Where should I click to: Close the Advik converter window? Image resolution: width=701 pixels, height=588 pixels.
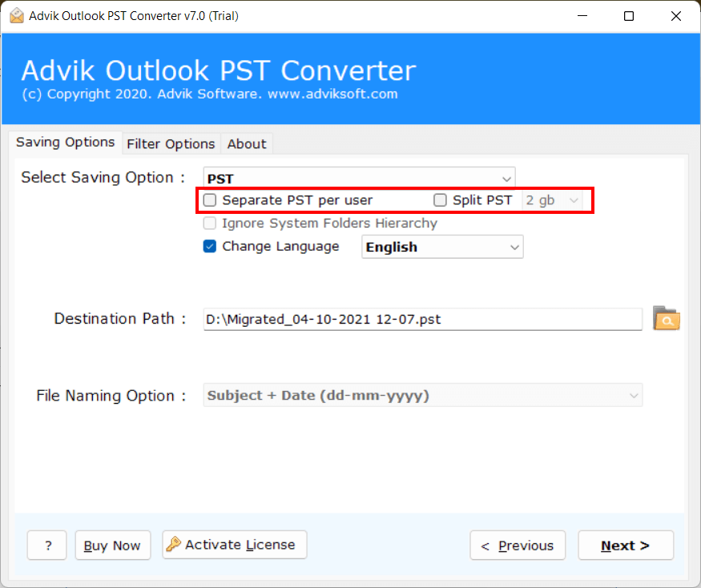[676, 16]
